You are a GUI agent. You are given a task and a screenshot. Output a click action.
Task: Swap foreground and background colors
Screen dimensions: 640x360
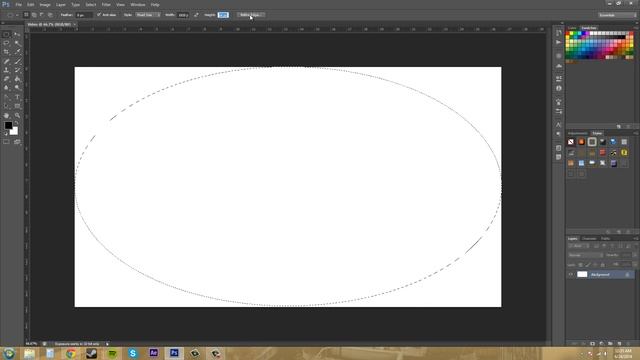click(x=16, y=123)
